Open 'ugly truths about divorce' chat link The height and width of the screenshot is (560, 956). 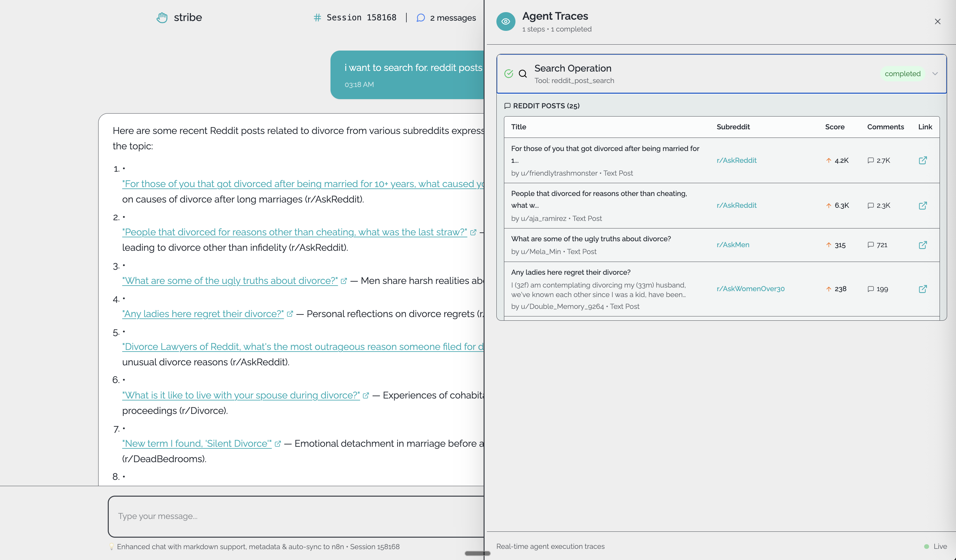pyautogui.click(x=230, y=281)
